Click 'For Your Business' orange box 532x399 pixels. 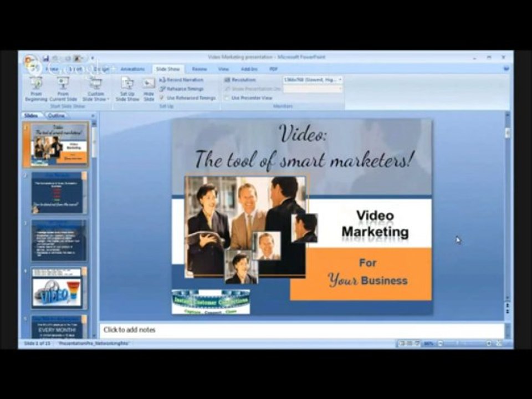361,274
